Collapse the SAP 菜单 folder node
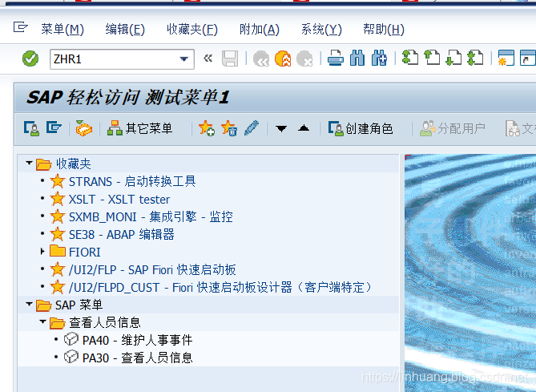536x392 pixels. [x=29, y=304]
